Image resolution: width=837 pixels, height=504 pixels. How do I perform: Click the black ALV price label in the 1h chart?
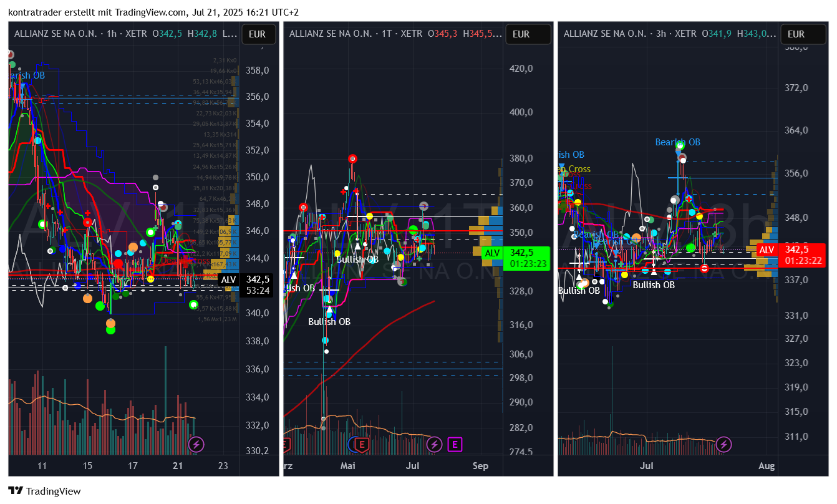(x=229, y=280)
